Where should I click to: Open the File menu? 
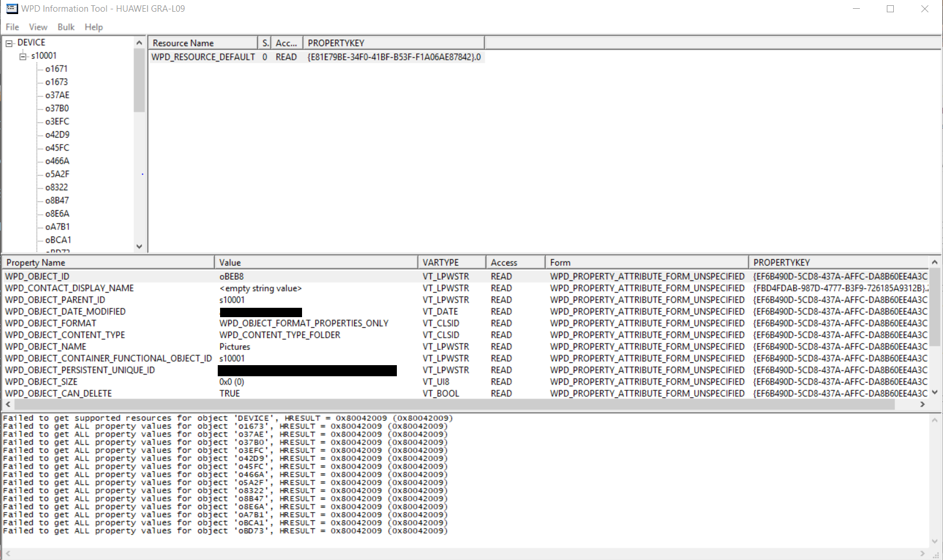[x=12, y=27]
